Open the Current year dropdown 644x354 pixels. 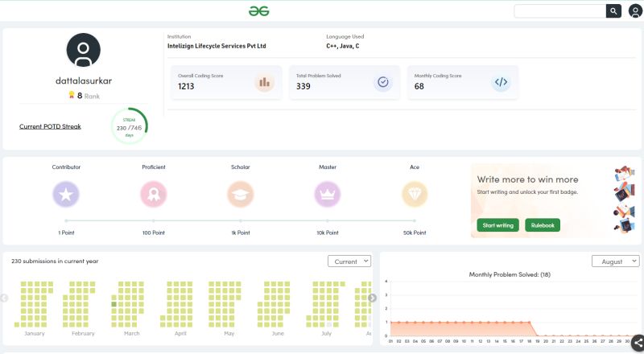[x=349, y=261]
